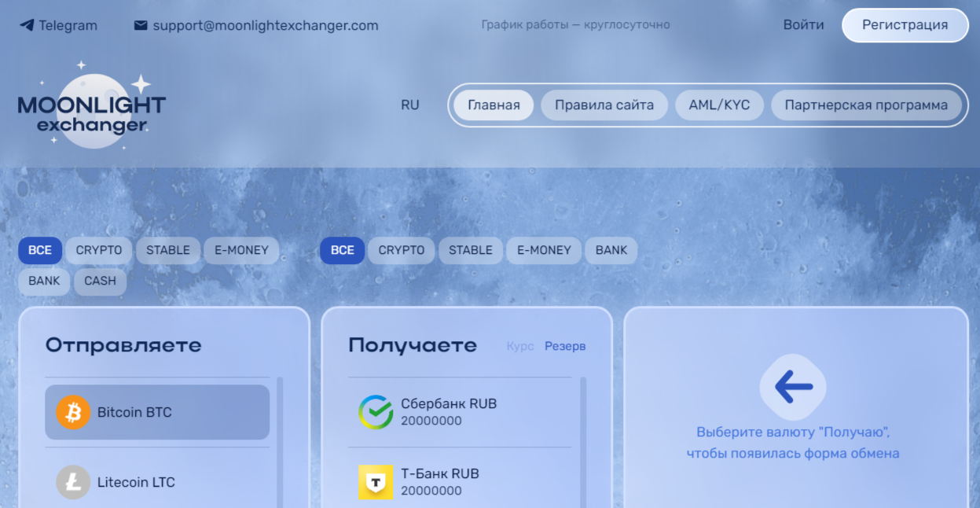This screenshot has height=508, width=980.
Task: Click the Войти link
Action: pos(803,24)
